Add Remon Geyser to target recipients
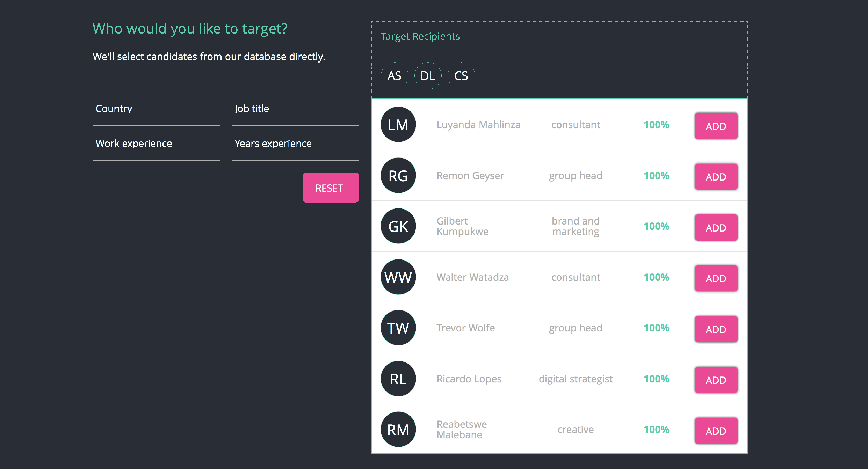 [x=716, y=177]
